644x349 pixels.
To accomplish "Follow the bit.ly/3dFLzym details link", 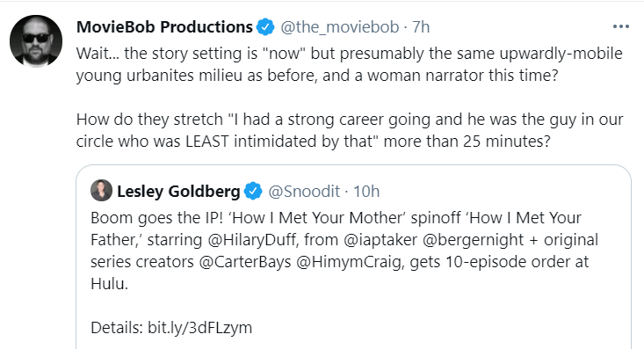I will pyautogui.click(x=200, y=328).
